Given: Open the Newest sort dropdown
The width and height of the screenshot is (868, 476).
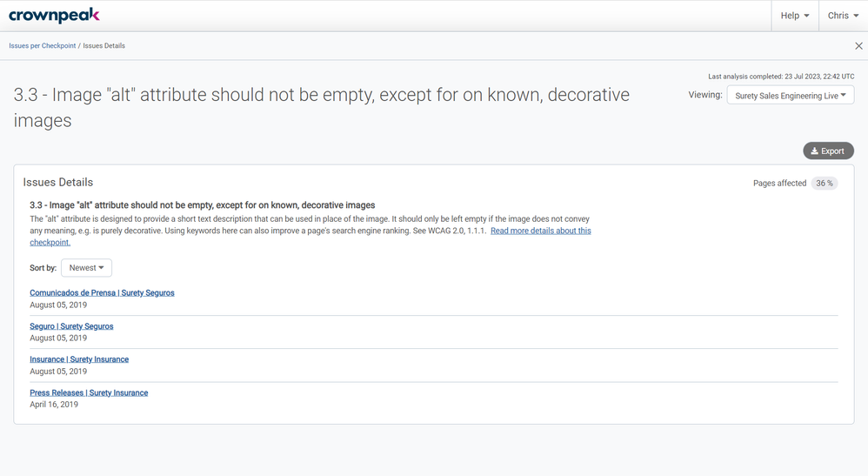Looking at the screenshot, I should tap(86, 268).
